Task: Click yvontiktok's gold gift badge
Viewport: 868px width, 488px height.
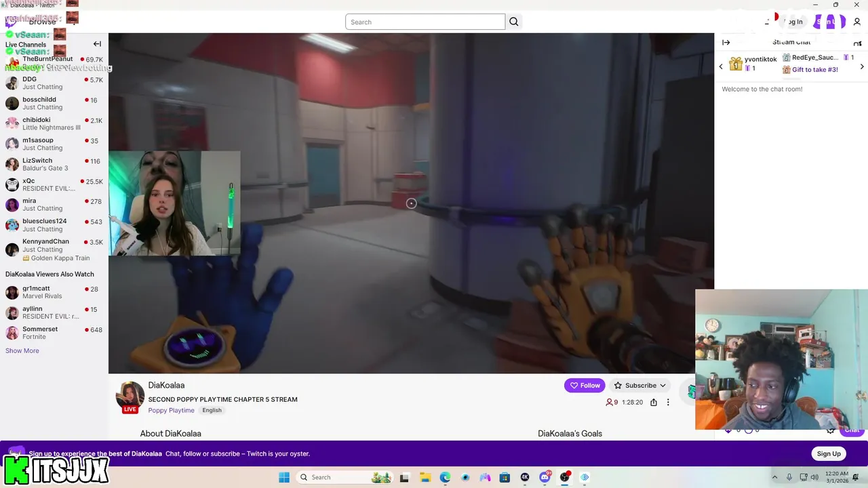Action: (736, 64)
